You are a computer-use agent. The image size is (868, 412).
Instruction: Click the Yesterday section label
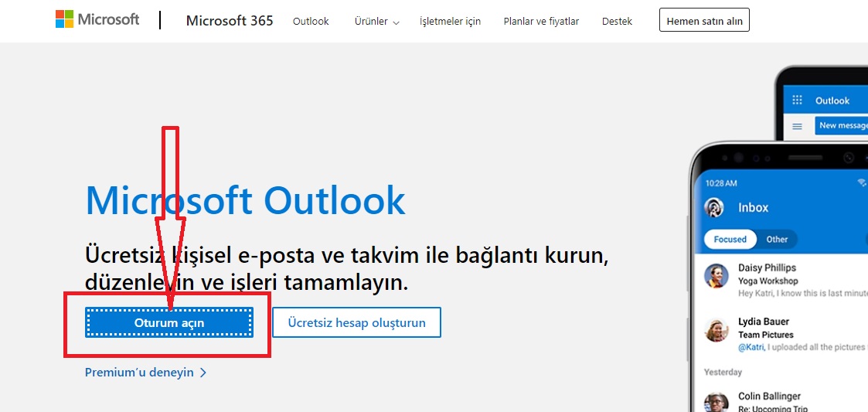point(723,372)
